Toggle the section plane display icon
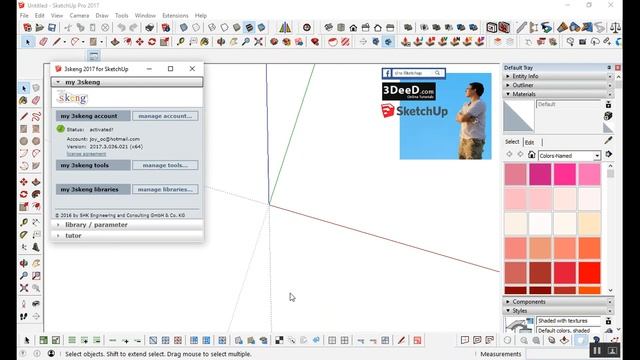The image size is (640, 360). [x=376, y=42]
